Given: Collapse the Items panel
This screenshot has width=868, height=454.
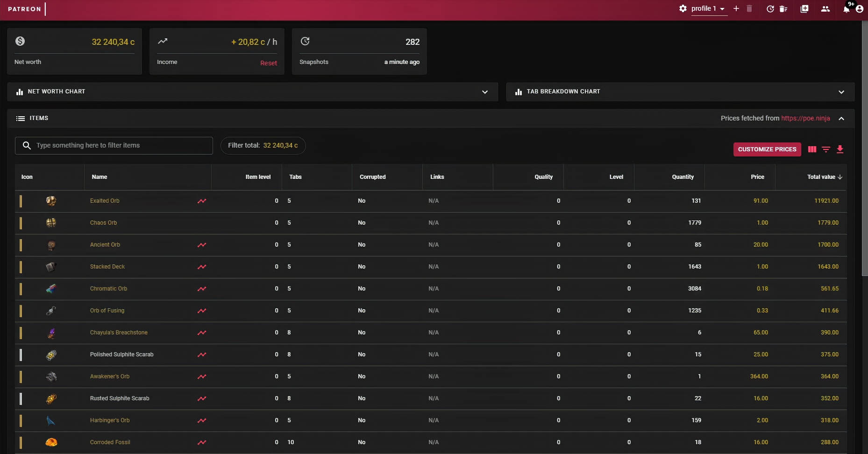Looking at the screenshot, I should click(841, 119).
